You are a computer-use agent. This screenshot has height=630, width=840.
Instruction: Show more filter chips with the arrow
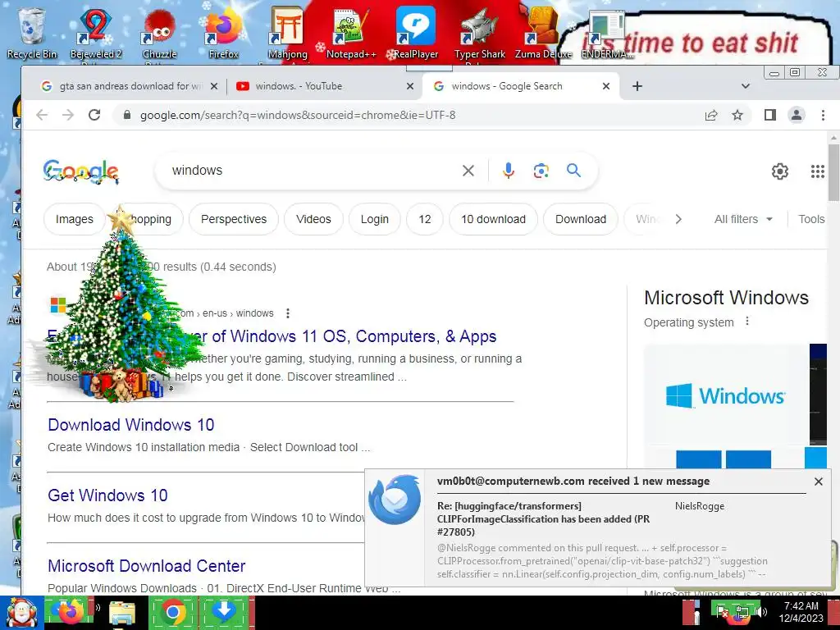678,219
